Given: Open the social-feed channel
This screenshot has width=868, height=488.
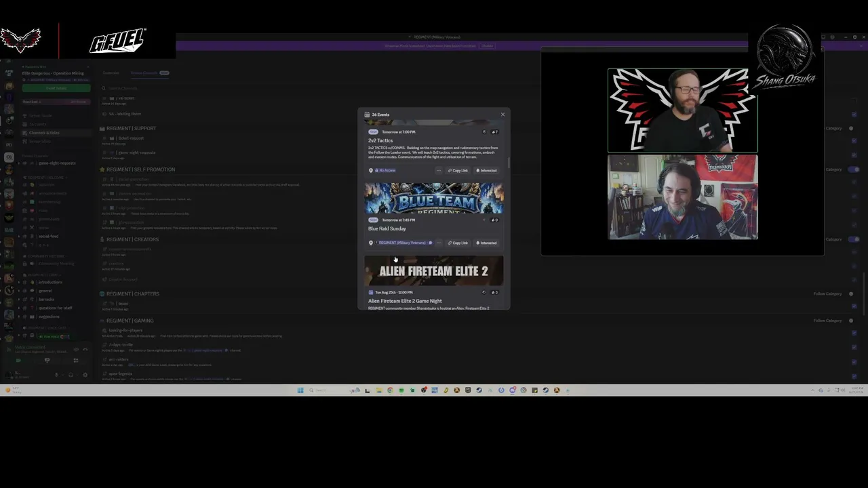Looking at the screenshot, I should [47, 236].
